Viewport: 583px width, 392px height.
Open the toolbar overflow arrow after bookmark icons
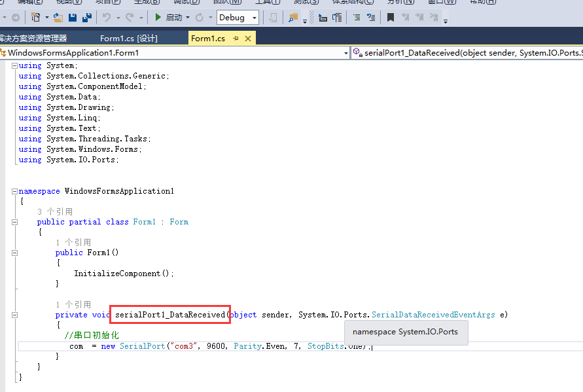tap(446, 21)
